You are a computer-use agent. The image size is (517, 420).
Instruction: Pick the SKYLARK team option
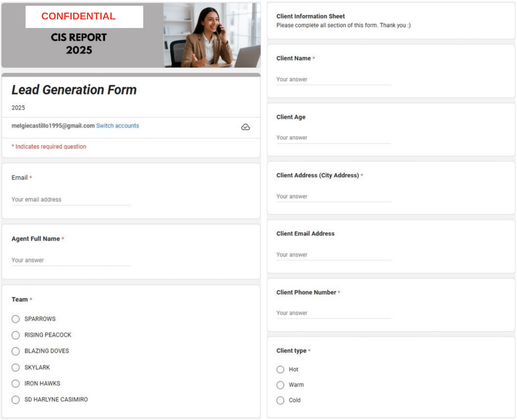[x=16, y=367]
